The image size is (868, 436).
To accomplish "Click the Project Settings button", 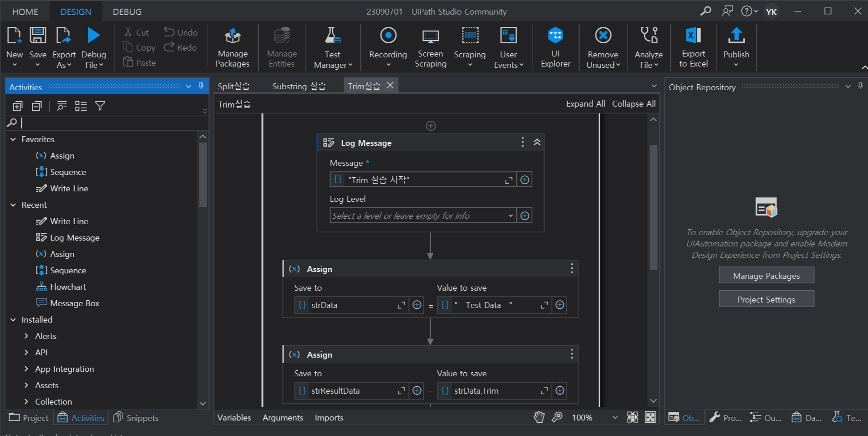I will 766,299.
